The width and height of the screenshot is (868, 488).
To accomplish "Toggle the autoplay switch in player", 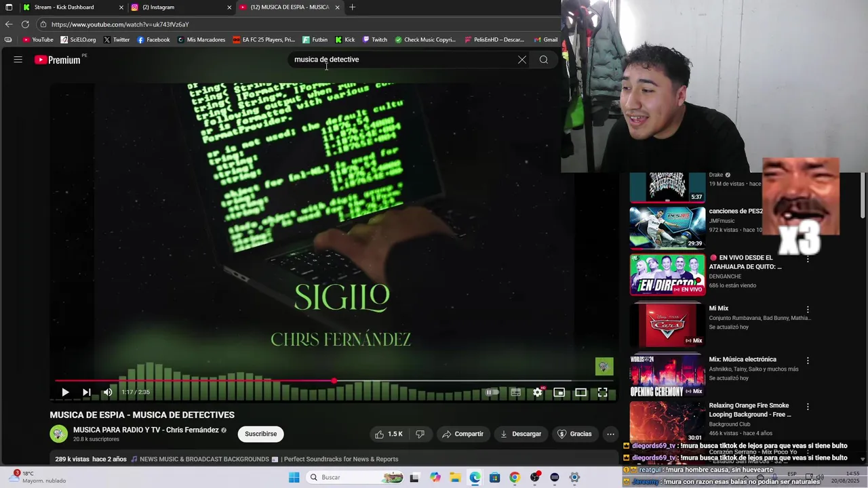I will [x=492, y=392].
